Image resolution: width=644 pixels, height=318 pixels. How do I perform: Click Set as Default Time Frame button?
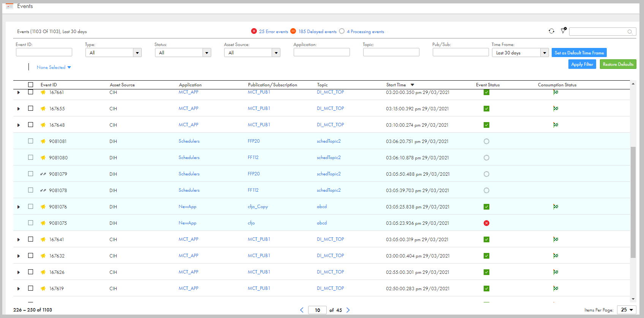(579, 52)
